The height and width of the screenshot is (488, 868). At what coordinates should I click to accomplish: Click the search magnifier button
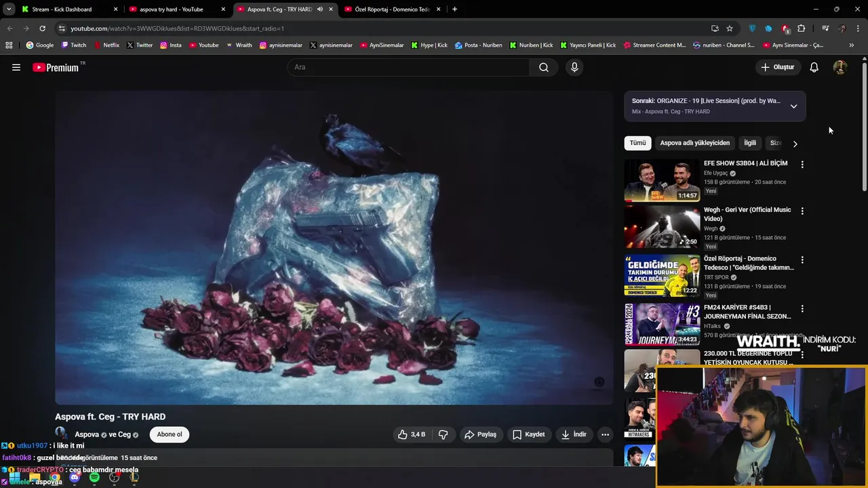(x=544, y=67)
